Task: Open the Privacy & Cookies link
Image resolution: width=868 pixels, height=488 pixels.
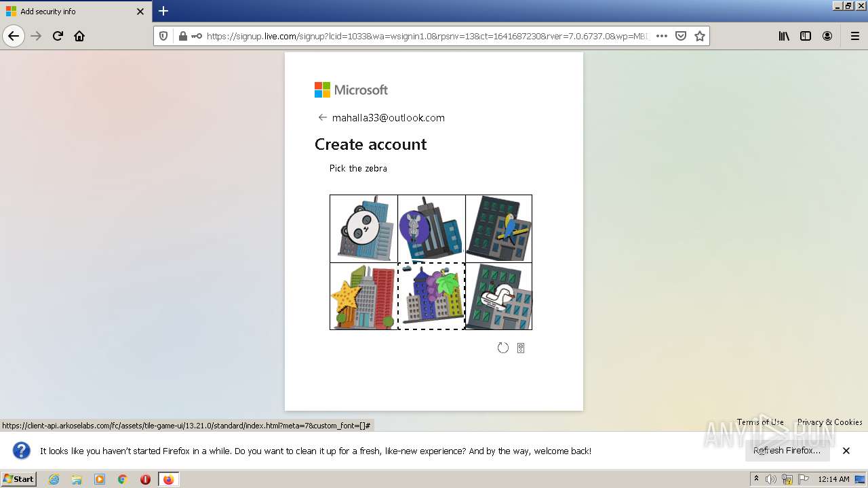Action: point(829,422)
